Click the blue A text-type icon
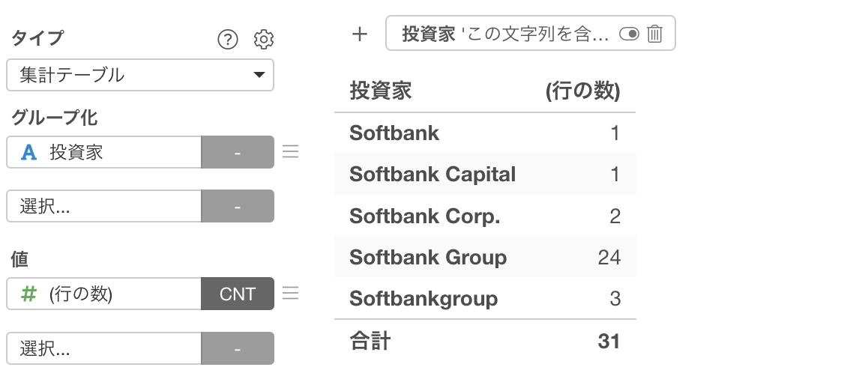This screenshot has height=385, width=868. [x=28, y=152]
